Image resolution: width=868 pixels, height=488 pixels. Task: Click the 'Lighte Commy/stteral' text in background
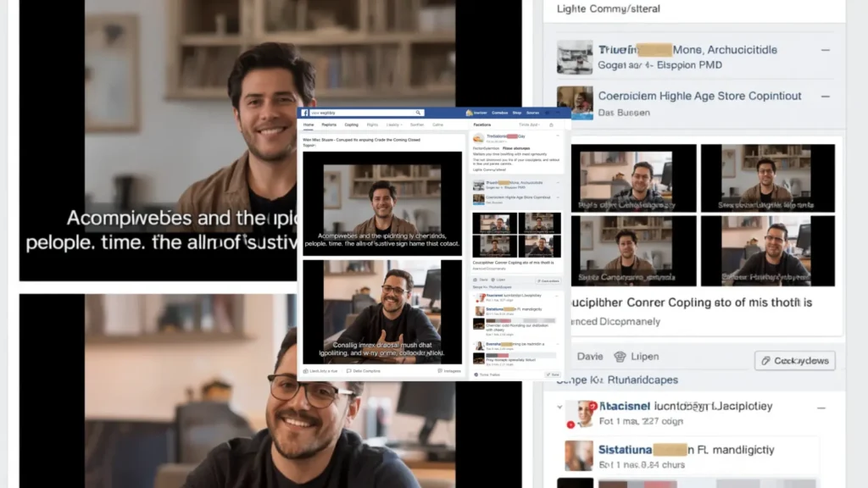coord(609,8)
